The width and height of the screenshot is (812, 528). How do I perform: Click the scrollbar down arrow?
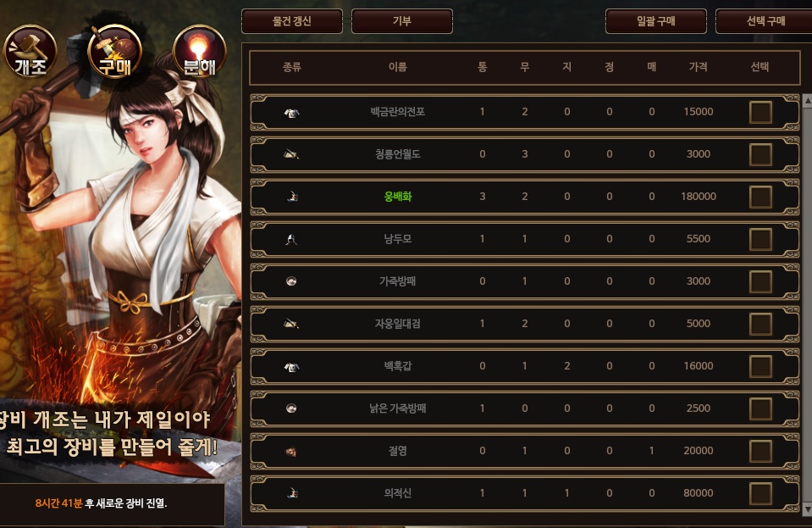tap(807, 509)
